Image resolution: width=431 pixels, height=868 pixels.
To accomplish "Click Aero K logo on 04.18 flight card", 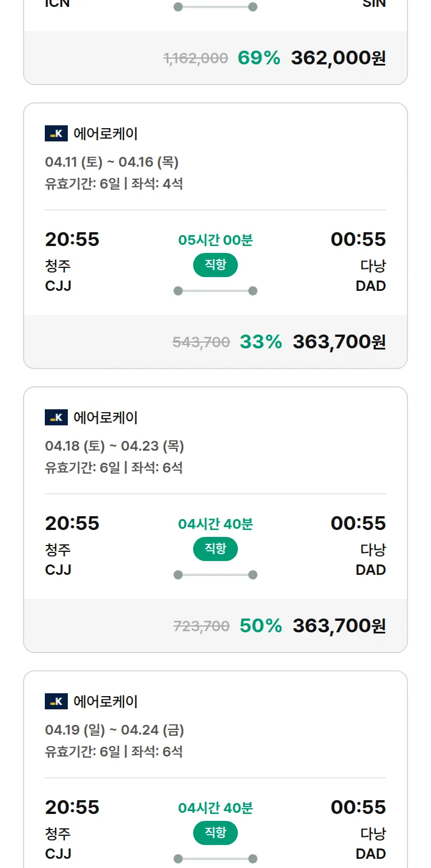I will [56, 418].
